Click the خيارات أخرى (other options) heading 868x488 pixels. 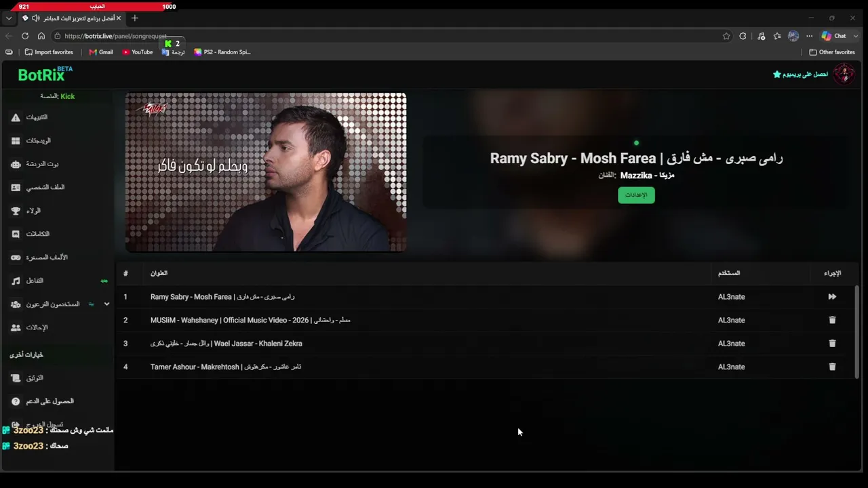26,354
